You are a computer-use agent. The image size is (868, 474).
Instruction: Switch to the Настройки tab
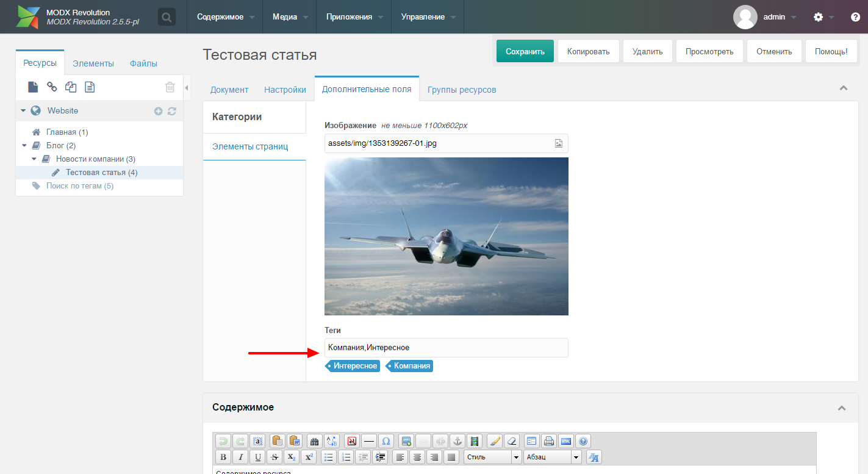[285, 90]
